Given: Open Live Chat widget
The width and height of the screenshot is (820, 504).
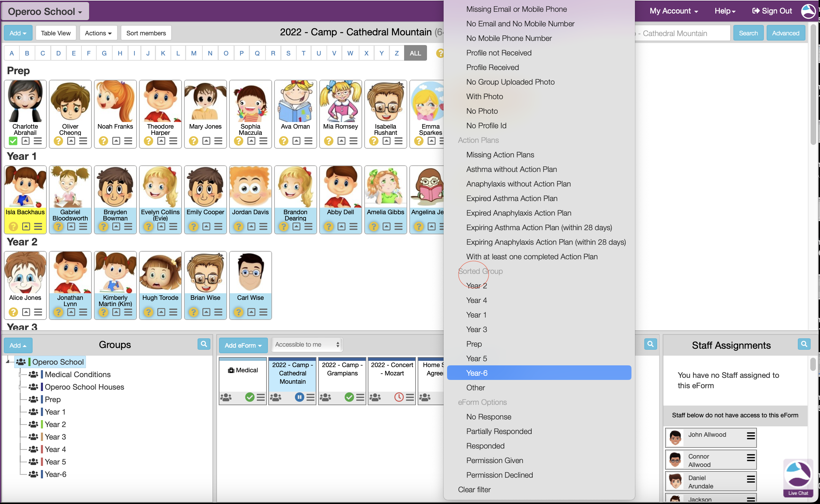Looking at the screenshot, I should click(798, 478).
